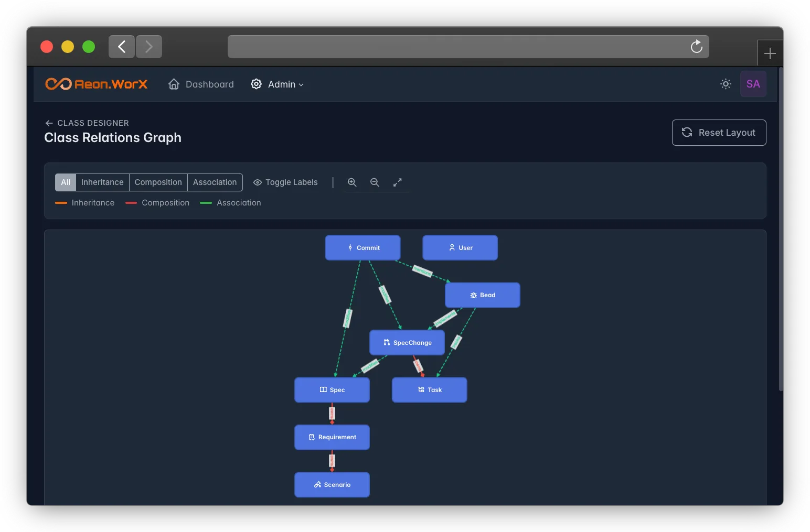Click the refresh icon in Reset Layout

tap(687, 132)
